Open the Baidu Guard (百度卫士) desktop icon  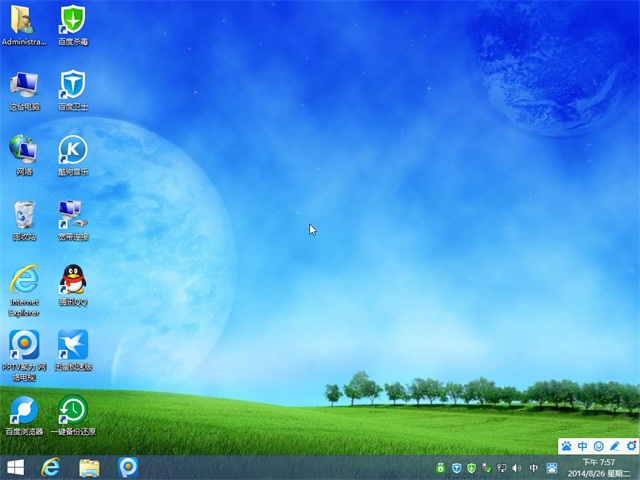[72, 86]
